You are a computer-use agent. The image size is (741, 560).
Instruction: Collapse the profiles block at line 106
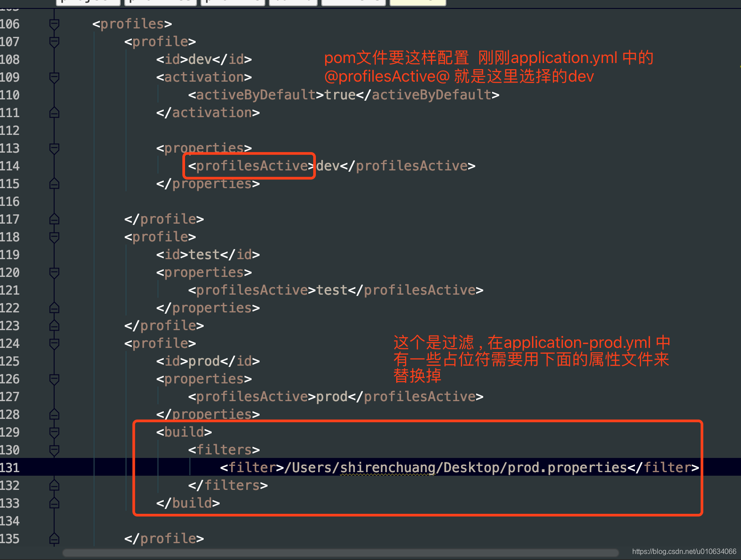[54, 24]
